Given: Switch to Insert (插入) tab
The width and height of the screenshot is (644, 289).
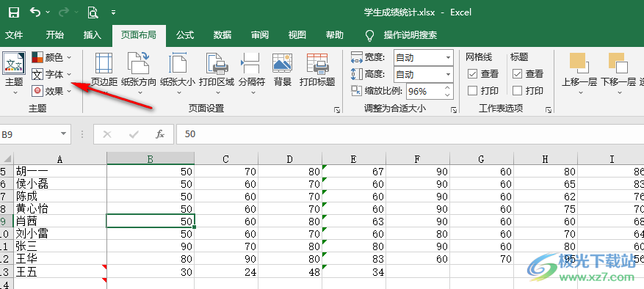Looking at the screenshot, I should tap(93, 35).
